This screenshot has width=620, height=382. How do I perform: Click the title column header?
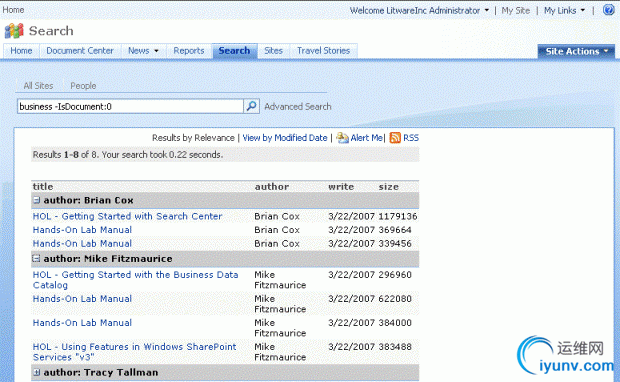click(43, 187)
